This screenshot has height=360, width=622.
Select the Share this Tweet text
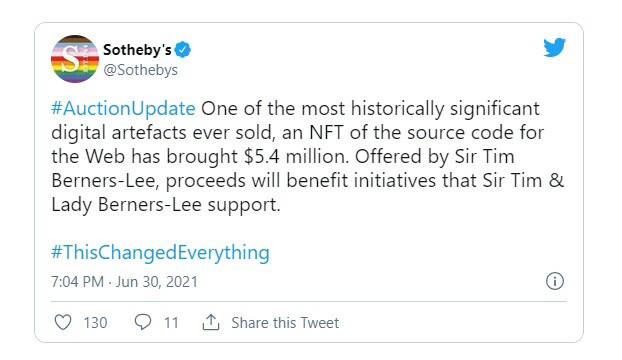285,323
